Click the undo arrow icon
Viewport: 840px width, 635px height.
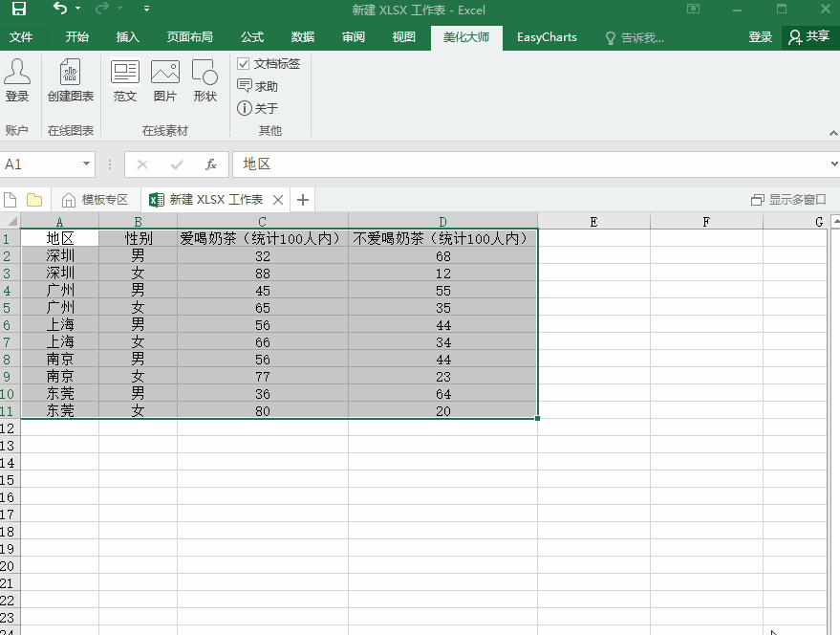[60, 10]
